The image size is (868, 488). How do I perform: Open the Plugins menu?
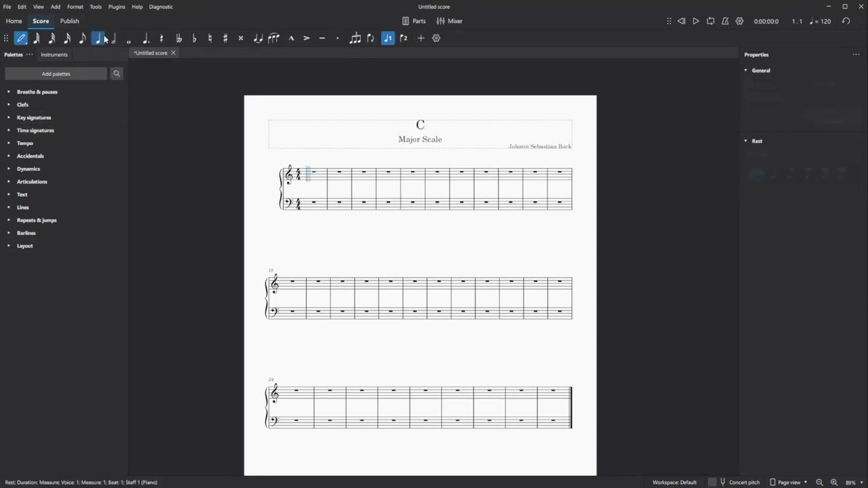(x=117, y=7)
